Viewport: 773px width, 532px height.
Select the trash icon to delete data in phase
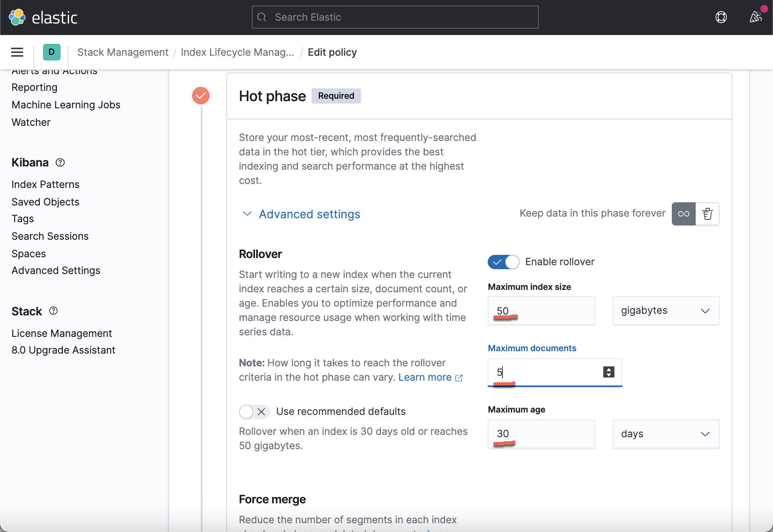coord(708,214)
